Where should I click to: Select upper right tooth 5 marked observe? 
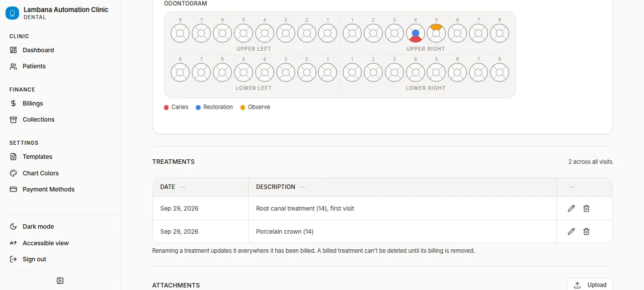[x=437, y=34]
